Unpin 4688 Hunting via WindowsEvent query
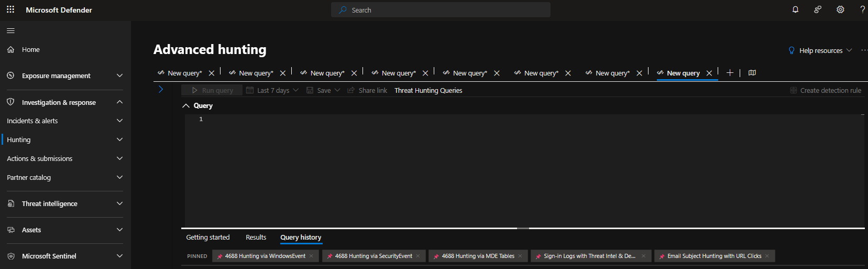This screenshot has width=868, height=269. [311, 256]
